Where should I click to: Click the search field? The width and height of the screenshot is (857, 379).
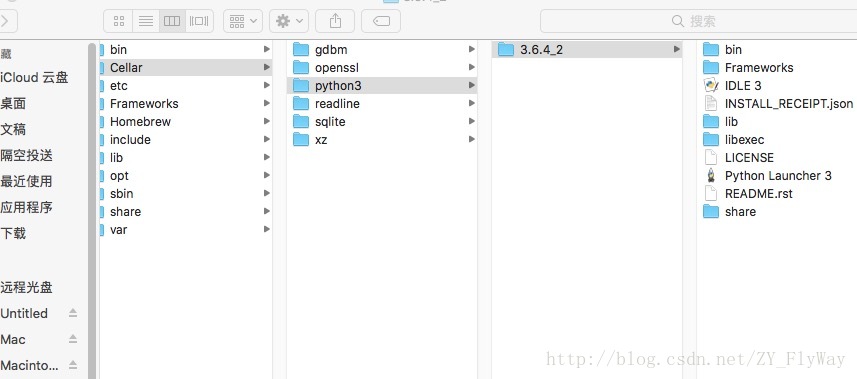coord(698,21)
